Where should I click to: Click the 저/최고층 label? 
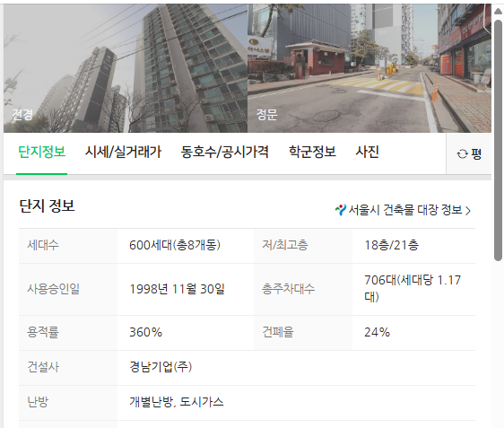[x=285, y=245]
